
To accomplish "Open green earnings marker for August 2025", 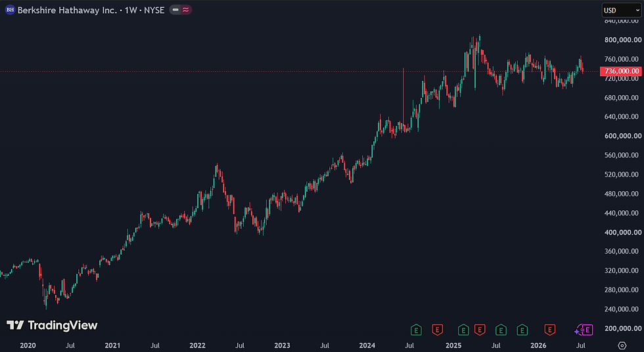I will click(x=501, y=330).
